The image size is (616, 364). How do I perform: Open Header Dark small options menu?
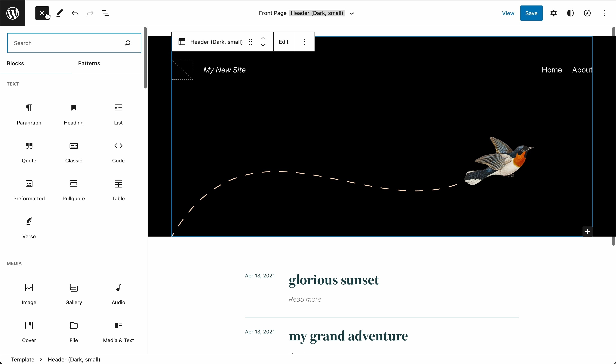coord(304,41)
